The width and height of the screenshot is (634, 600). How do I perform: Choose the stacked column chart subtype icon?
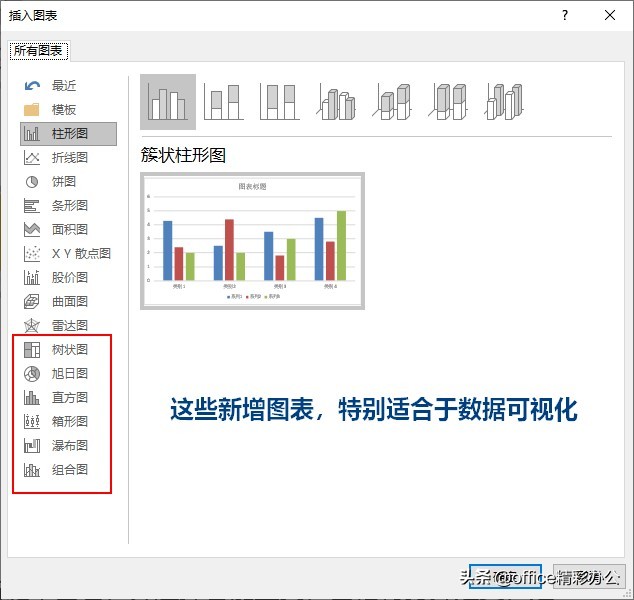coord(224,101)
